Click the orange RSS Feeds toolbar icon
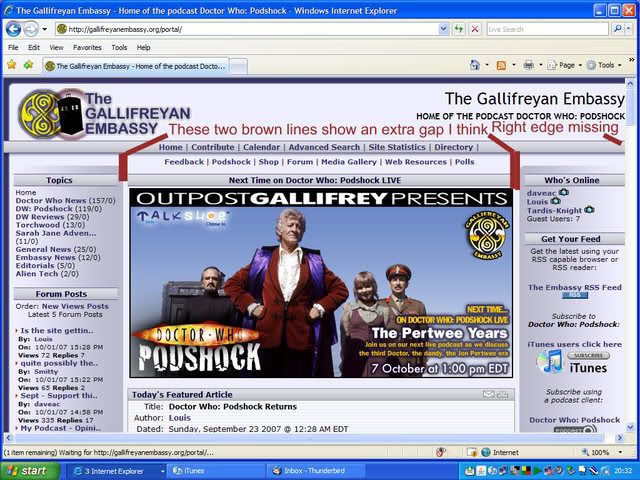 click(501, 65)
